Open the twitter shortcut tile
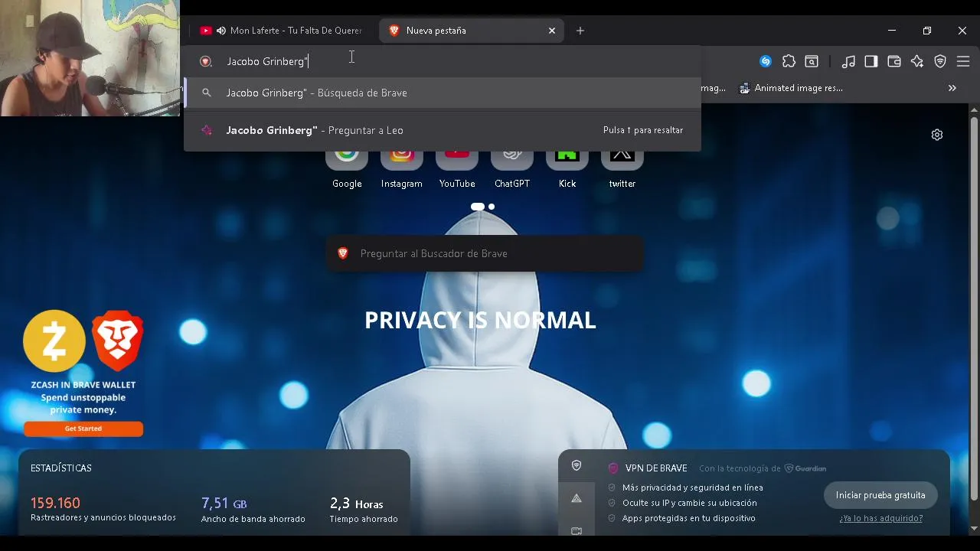 pos(622,168)
